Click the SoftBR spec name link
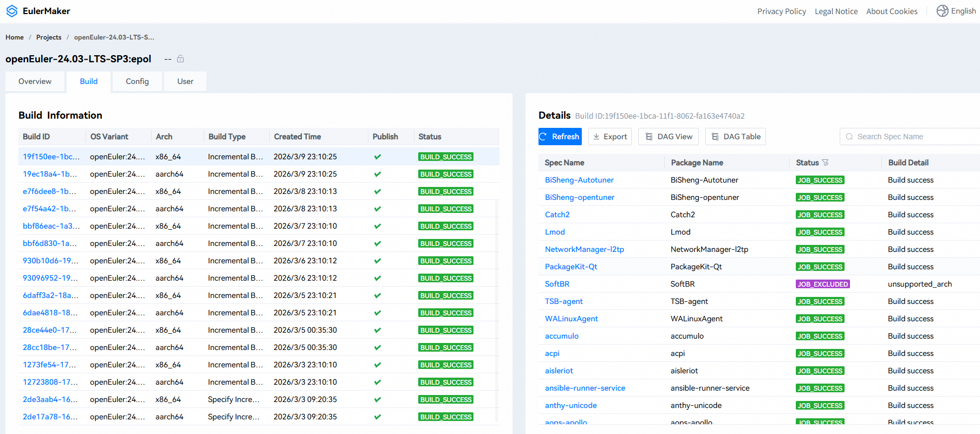The width and height of the screenshot is (980, 434). coord(557,284)
